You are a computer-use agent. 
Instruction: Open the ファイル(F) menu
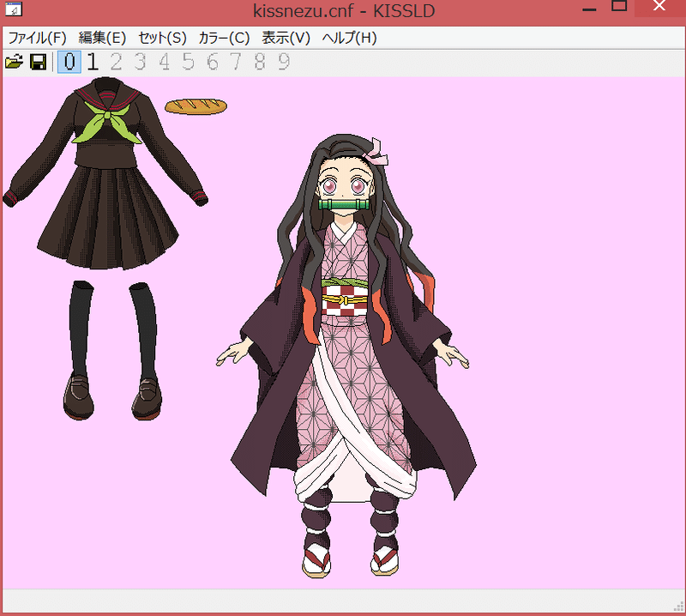pos(38,38)
